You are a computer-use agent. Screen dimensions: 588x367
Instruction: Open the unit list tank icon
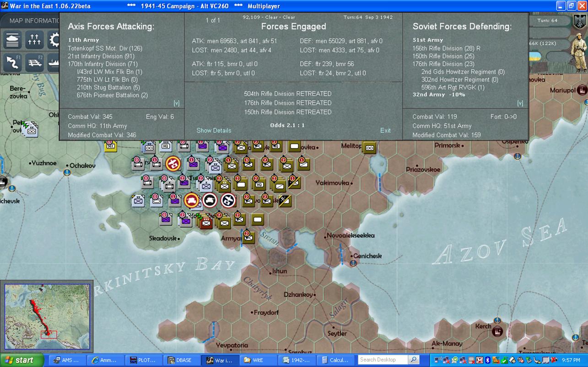point(13,40)
